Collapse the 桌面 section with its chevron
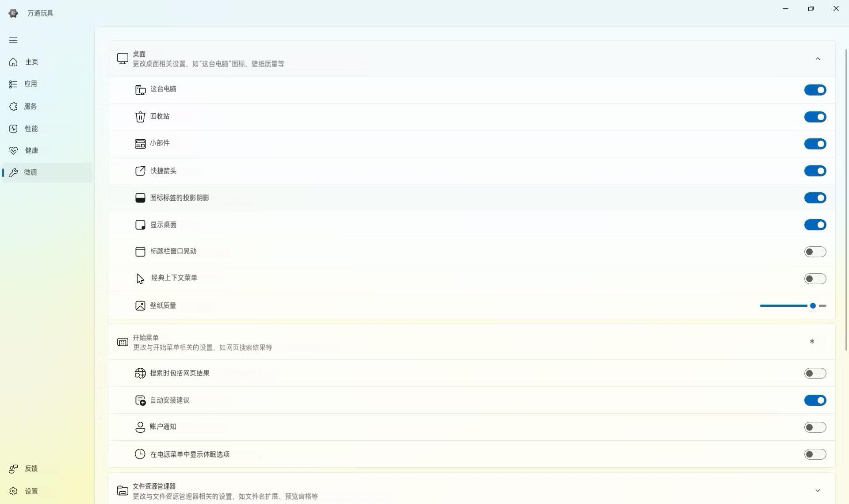The image size is (849, 504). coord(818,59)
